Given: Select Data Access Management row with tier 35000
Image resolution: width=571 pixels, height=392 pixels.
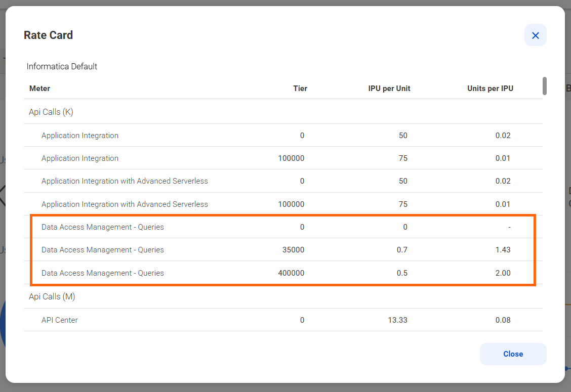Looking at the screenshot, I should click(x=283, y=250).
